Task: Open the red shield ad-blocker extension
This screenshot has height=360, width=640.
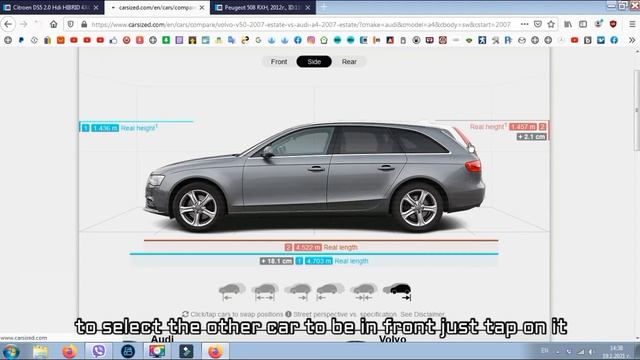Action: click(613, 24)
